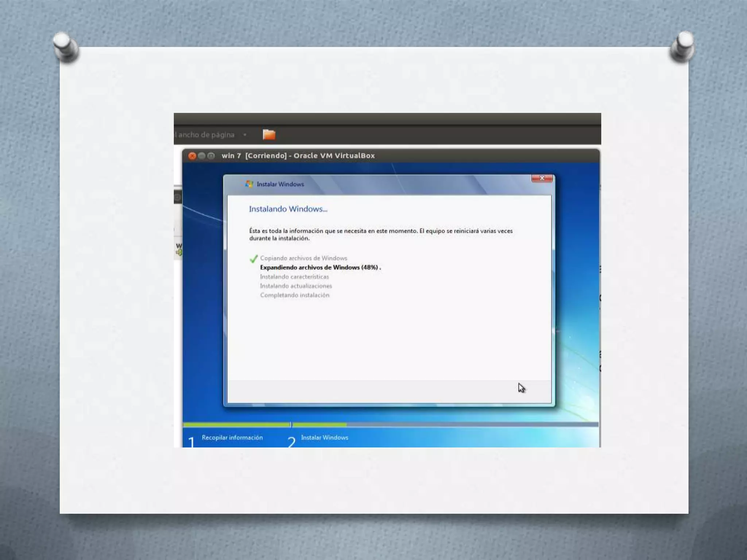Click the orange folder icon in toolbar
The image size is (747, 560).
click(269, 135)
